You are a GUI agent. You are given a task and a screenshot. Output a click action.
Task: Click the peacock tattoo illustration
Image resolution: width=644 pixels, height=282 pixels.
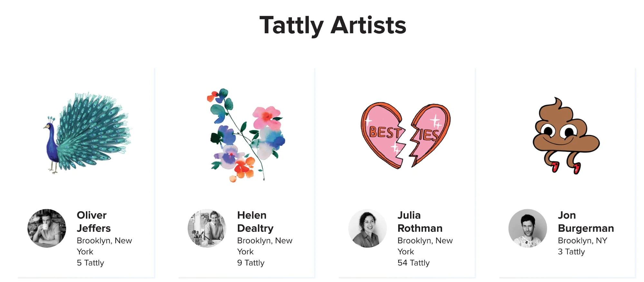87,133
